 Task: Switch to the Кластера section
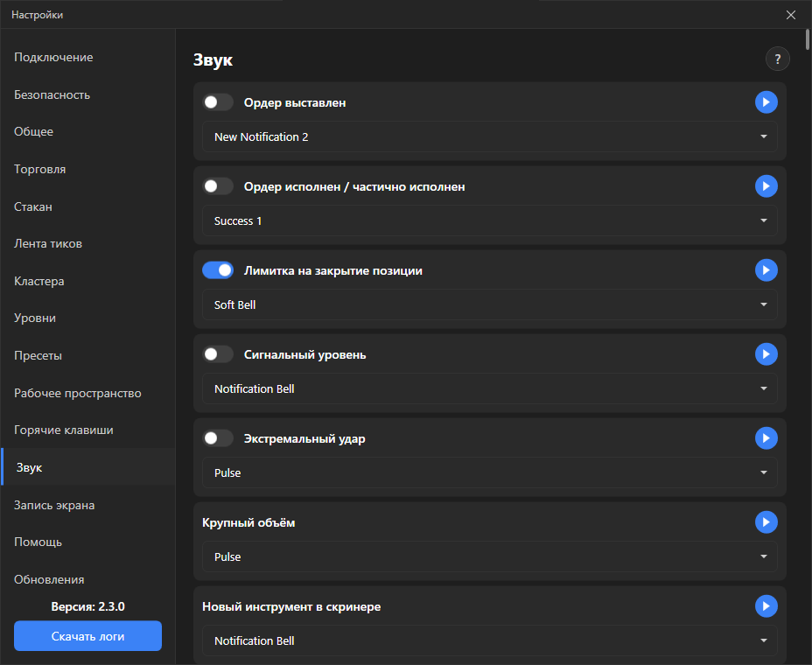pyautogui.click(x=88, y=281)
